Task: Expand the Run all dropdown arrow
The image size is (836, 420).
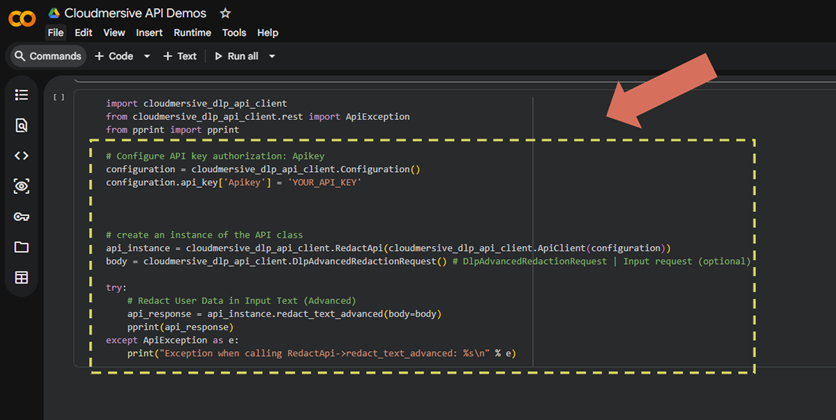Action: [272, 56]
